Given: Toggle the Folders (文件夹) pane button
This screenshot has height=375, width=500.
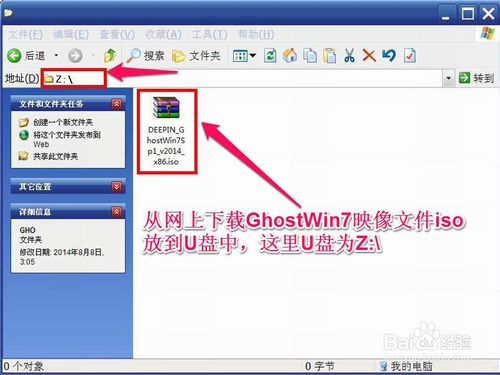Looking at the screenshot, I should coord(196,56).
